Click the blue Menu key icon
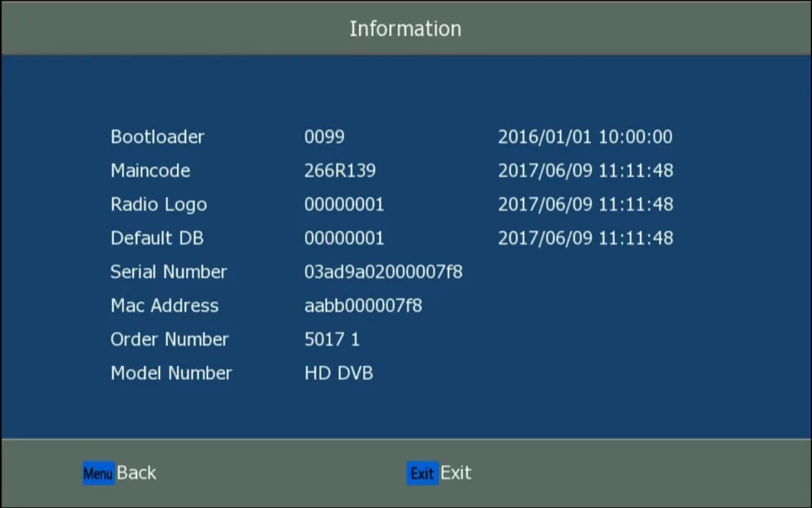 [98, 473]
